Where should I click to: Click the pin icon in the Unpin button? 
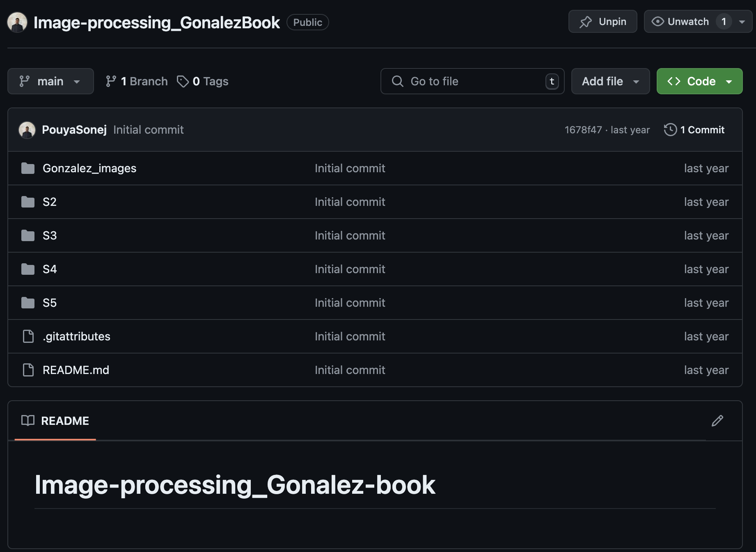coord(586,22)
